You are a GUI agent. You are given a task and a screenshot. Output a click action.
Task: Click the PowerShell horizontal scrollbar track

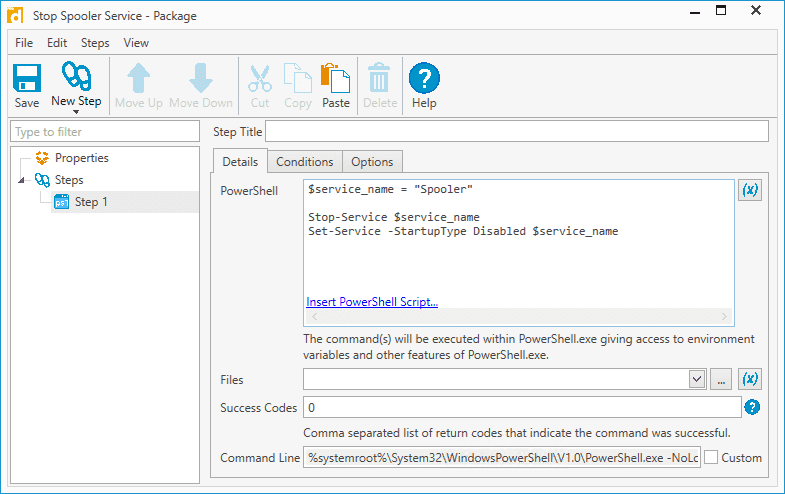(519, 316)
